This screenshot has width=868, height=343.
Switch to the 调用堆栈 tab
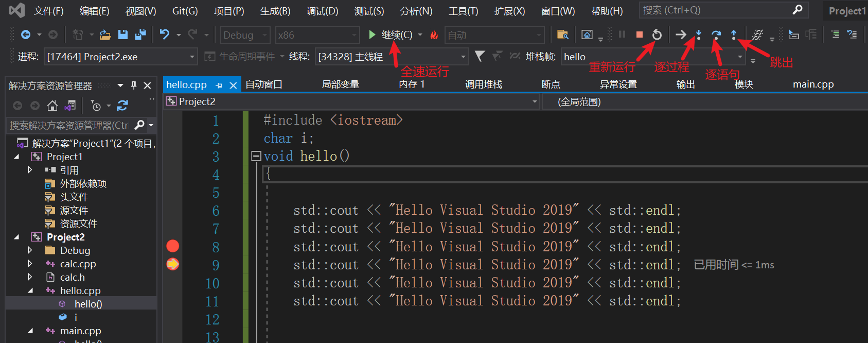pos(483,84)
